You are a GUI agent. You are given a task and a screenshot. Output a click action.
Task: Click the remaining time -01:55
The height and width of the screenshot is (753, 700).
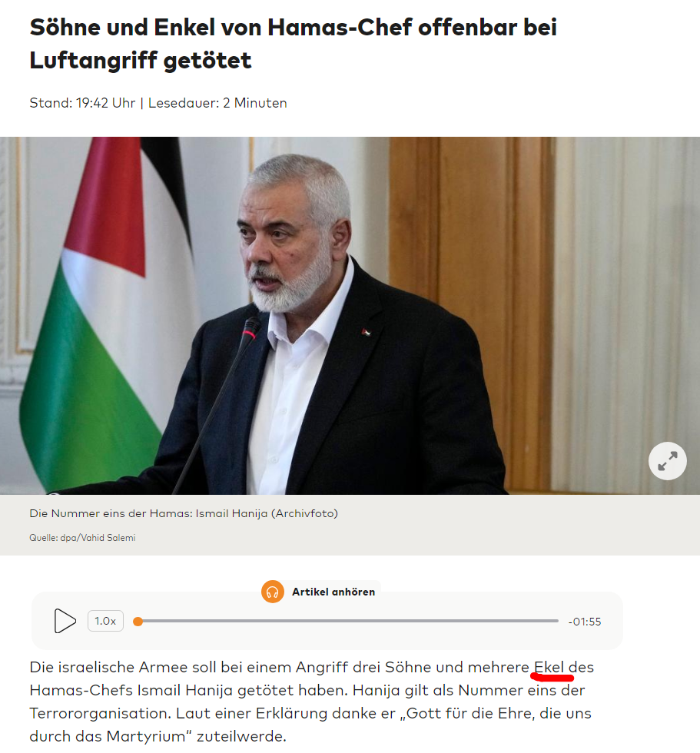click(584, 622)
